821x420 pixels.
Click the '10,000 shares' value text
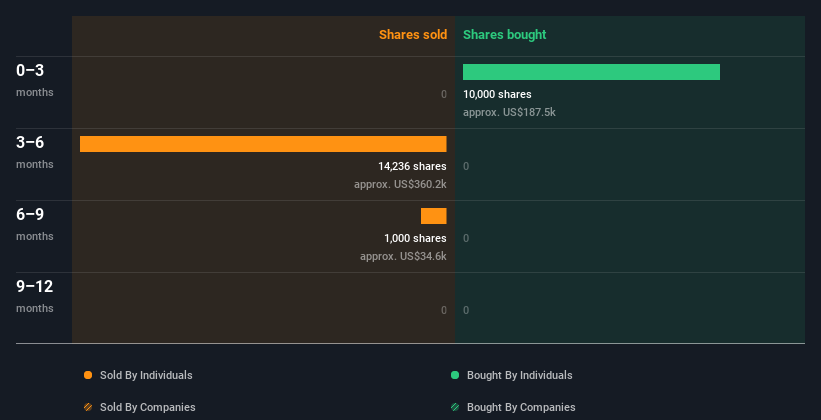pyautogui.click(x=497, y=94)
